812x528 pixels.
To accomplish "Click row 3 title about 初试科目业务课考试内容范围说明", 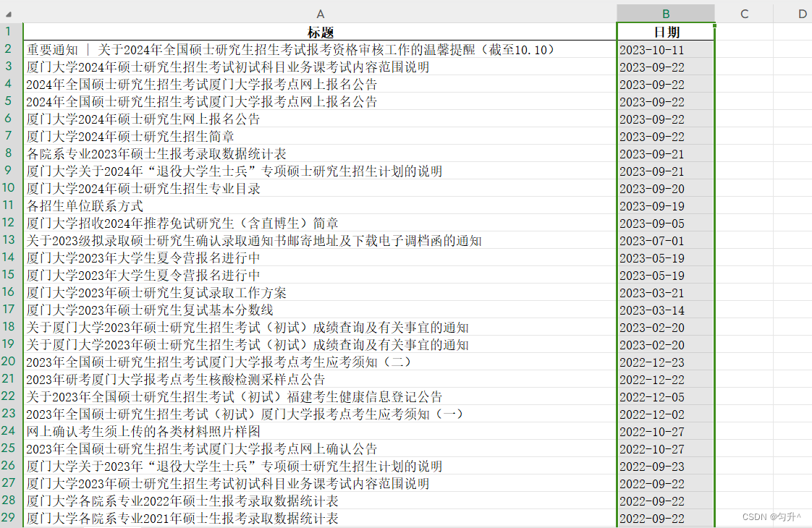I will coord(320,67).
